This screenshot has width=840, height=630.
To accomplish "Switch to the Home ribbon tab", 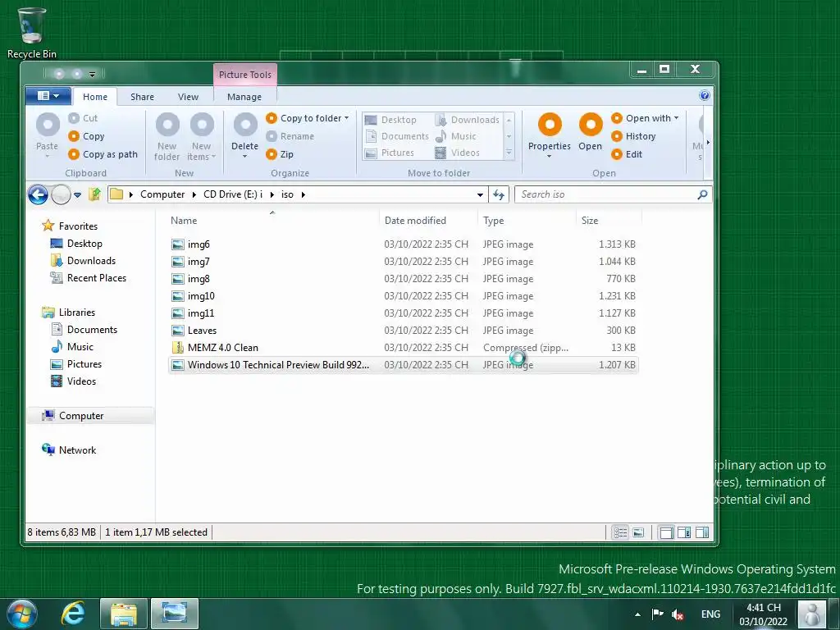I will click(x=95, y=97).
